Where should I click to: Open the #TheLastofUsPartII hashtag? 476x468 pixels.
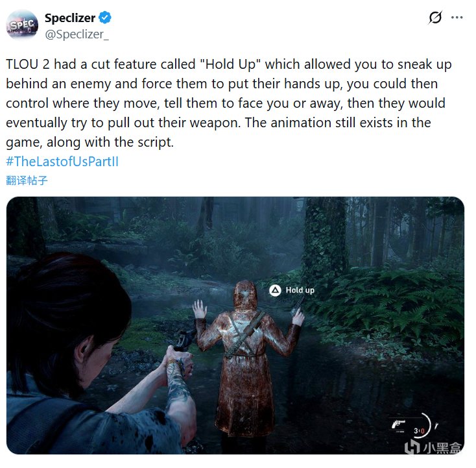(62, 162)
